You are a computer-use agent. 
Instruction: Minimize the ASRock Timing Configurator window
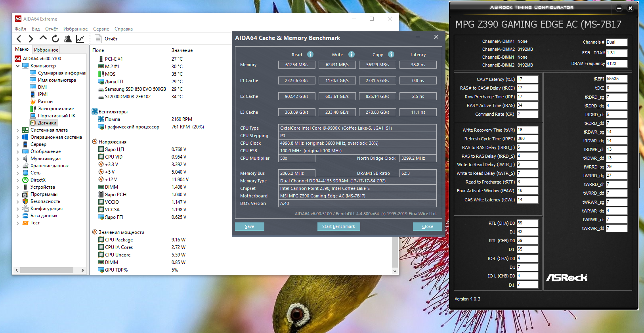(x=619, y=8)
